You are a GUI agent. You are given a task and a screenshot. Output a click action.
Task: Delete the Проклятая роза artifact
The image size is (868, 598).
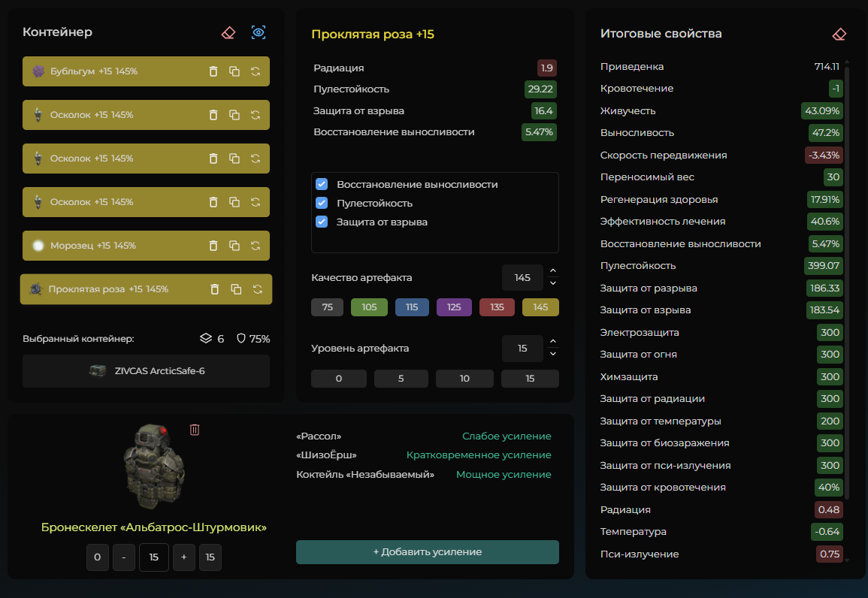215,289
